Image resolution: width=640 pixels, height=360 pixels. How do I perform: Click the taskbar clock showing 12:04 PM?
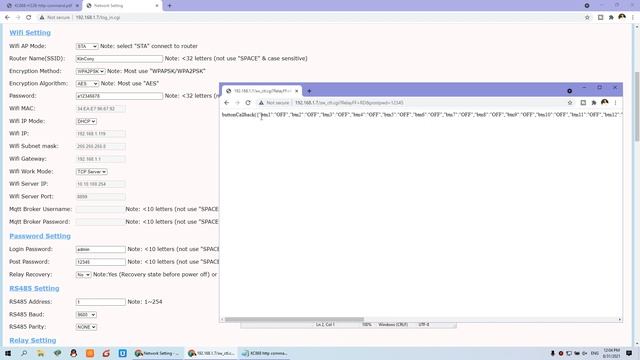pyautogui.click(x=611, y=353)
